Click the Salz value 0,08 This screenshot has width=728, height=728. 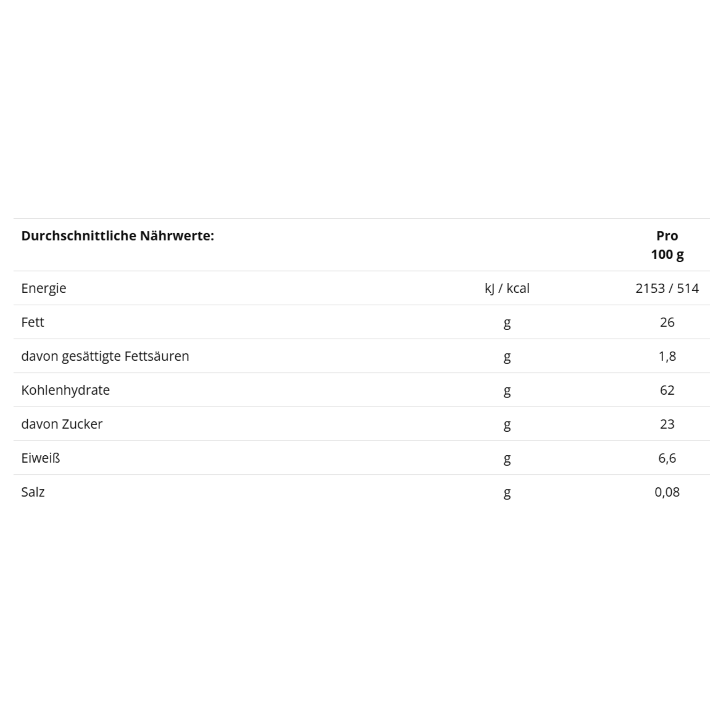pos(667,492)
